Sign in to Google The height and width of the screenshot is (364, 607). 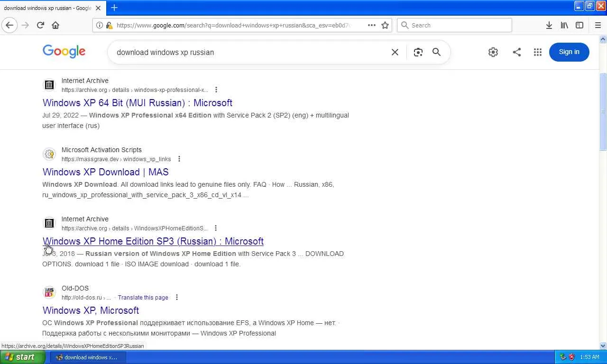569,52
